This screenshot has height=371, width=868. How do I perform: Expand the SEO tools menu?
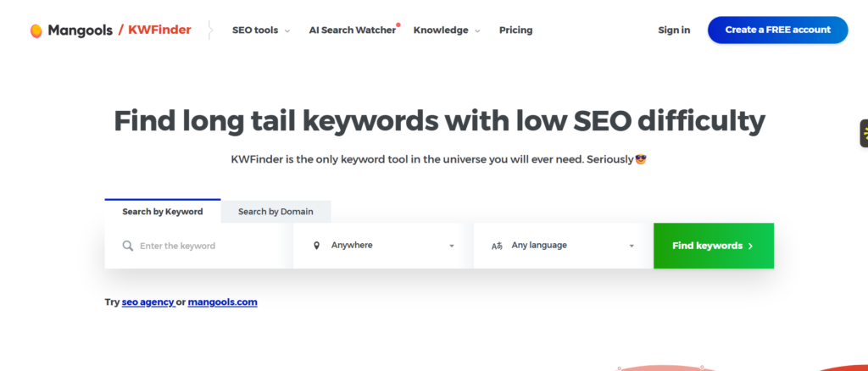coord(260,30)
